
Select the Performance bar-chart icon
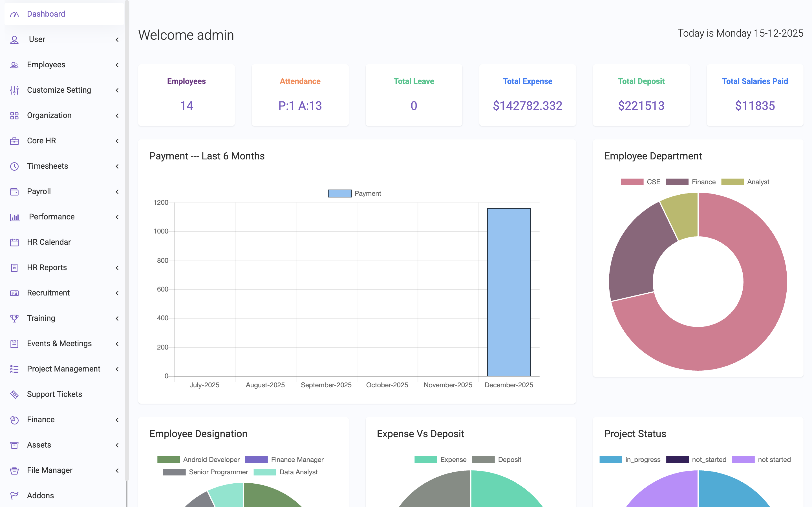pos(14,217)
